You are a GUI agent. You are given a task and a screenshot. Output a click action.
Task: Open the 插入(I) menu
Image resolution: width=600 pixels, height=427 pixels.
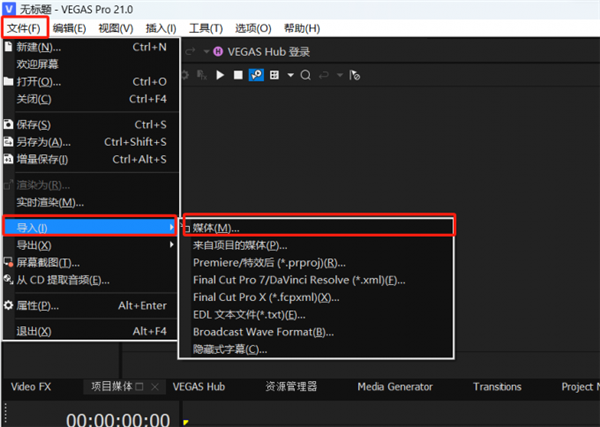161,28
